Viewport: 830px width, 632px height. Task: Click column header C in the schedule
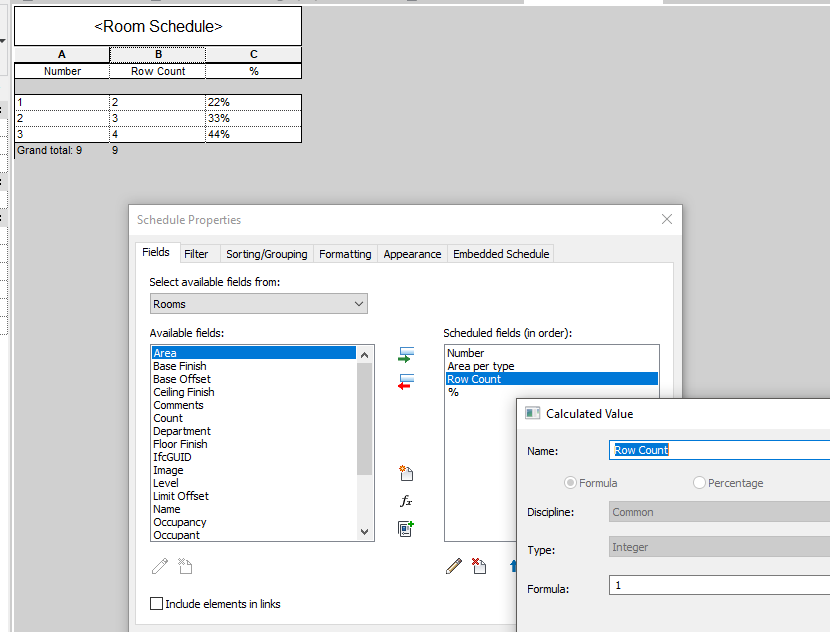(x=254, y=54)
